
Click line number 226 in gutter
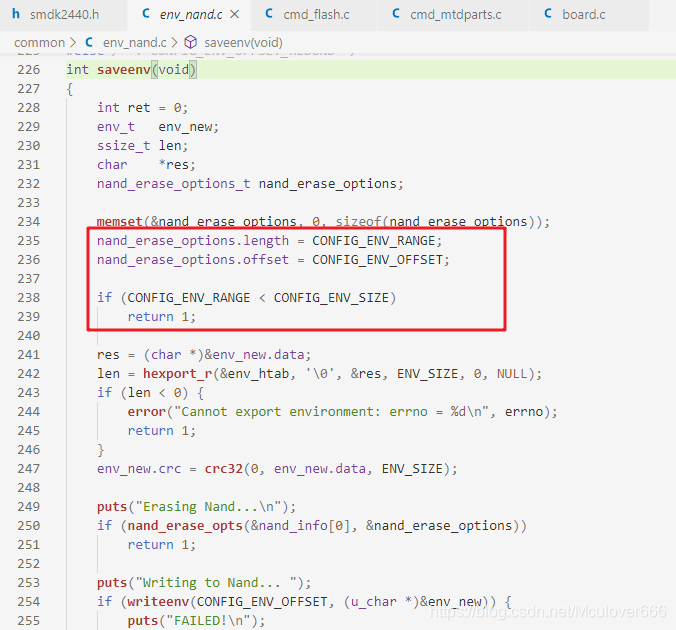tap(28, 70)
